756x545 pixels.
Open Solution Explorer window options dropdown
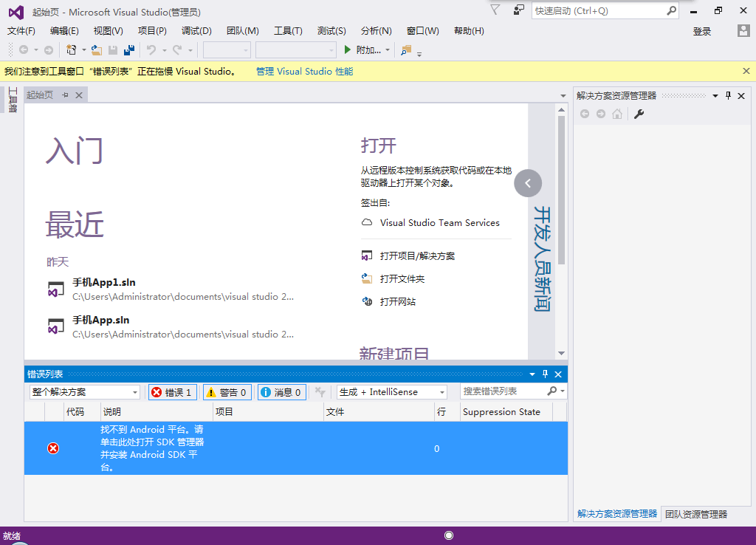[x=715, y=95]
